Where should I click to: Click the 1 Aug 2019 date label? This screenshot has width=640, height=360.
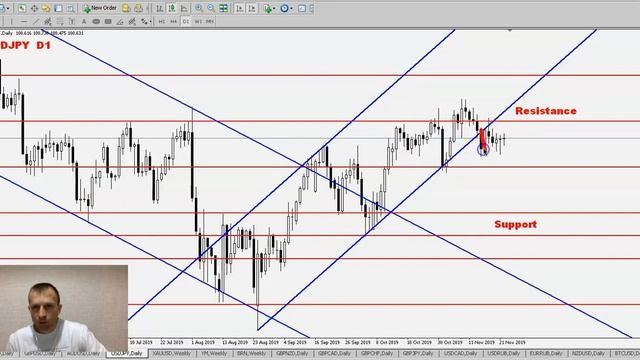pyautogui.click(x=203, y=342)
